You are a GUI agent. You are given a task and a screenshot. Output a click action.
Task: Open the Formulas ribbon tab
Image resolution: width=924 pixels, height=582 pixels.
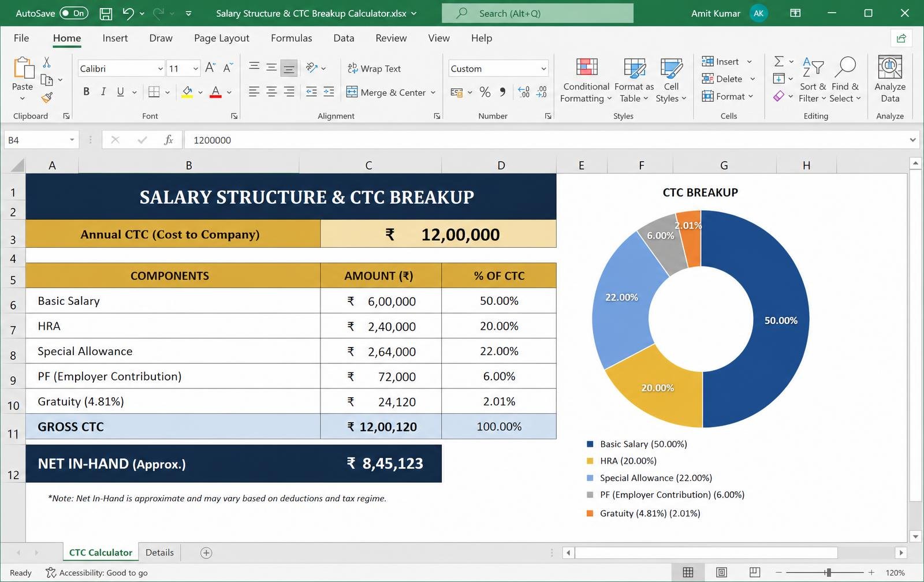click(291, 38)
